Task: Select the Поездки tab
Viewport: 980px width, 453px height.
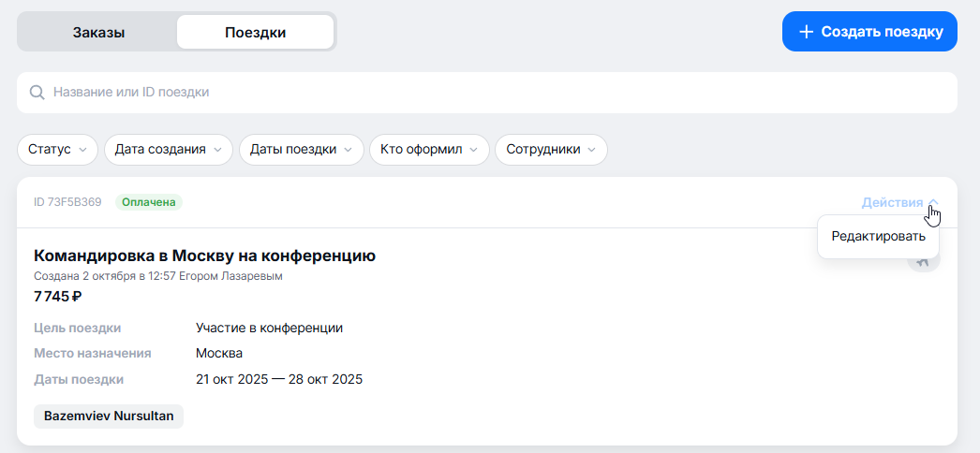Action: pos(255,32)
